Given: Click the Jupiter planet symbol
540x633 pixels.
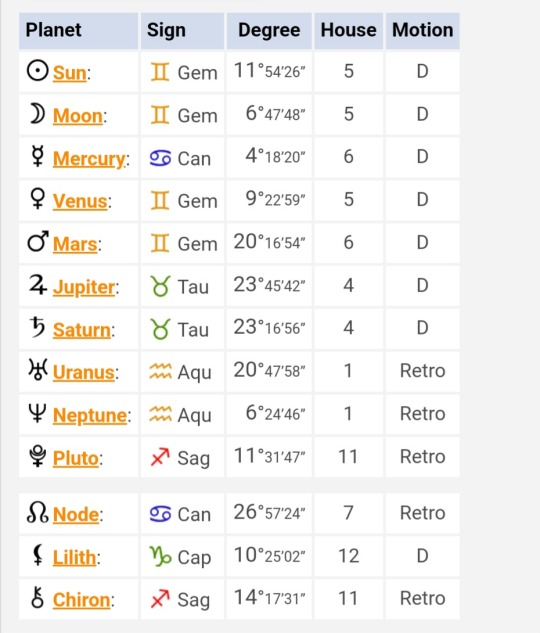Looking at the screenshot, I should pos(38,284).
